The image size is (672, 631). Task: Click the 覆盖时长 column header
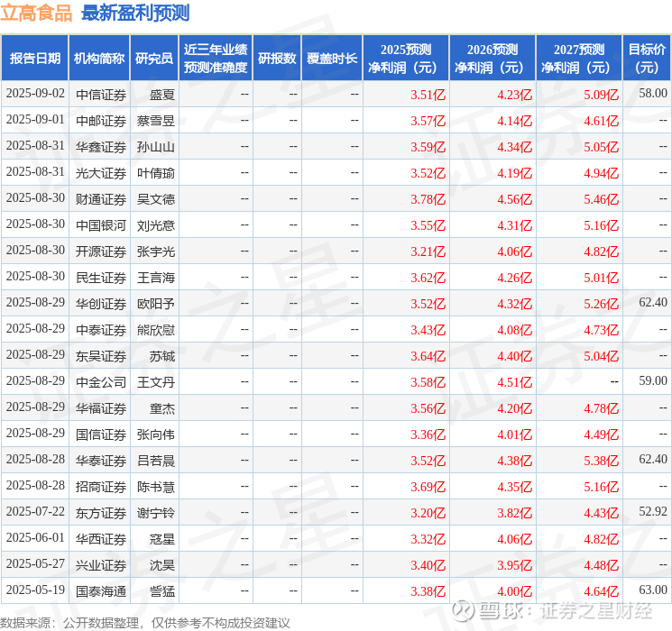pos(332,59)
